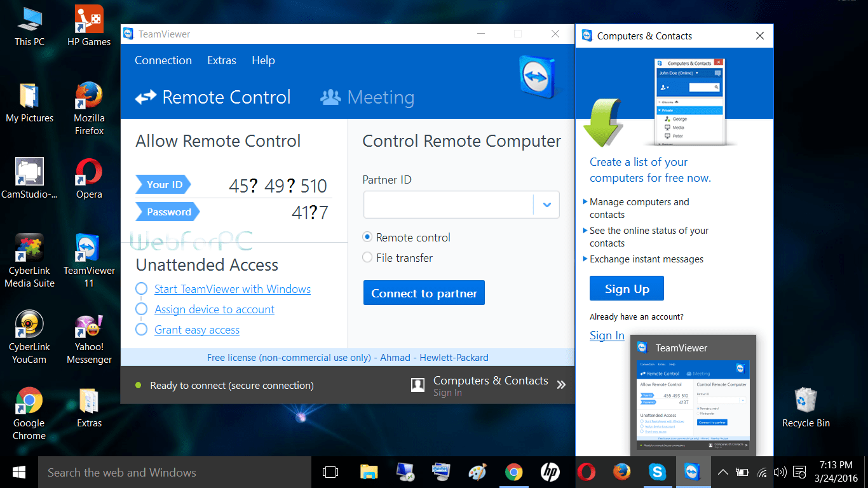Open Task View from the taskbar
Viewport: 868px width, 488px height.
[330, 472]
